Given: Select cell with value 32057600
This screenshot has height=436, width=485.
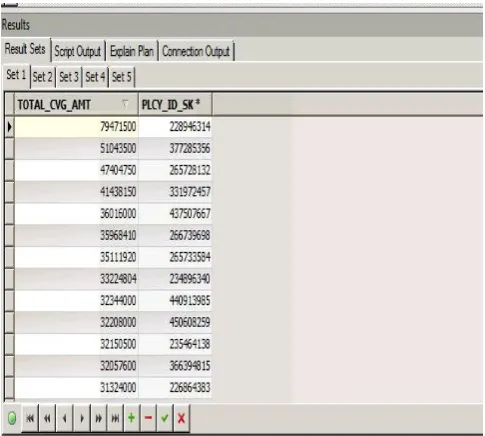Looking at the screenshot, I should click(76, 366).
